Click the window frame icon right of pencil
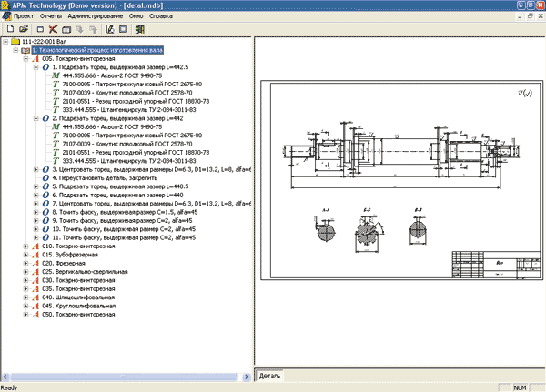The height and width of the screenshot is (392, 546). 124,29
